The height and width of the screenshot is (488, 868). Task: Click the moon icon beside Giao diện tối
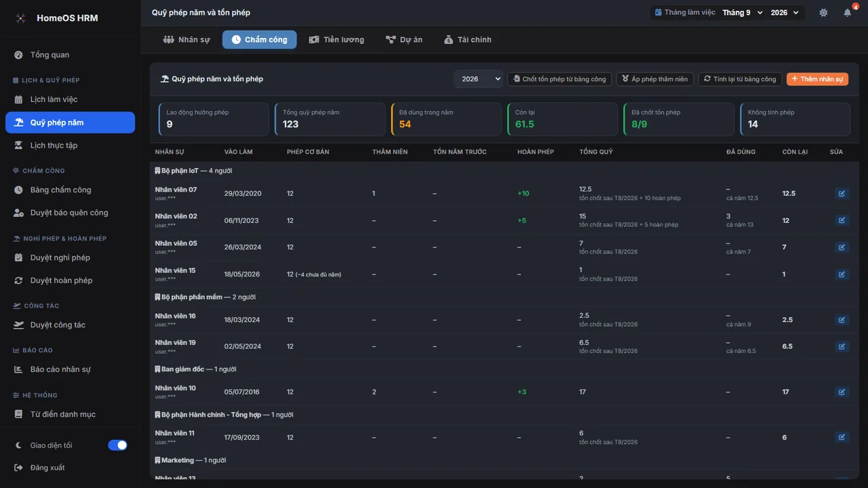[18, 445]
